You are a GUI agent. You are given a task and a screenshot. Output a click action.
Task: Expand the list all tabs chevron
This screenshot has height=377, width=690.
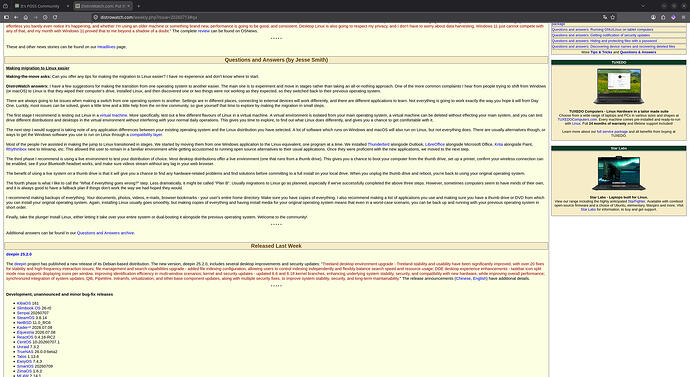tap(643, 6)
